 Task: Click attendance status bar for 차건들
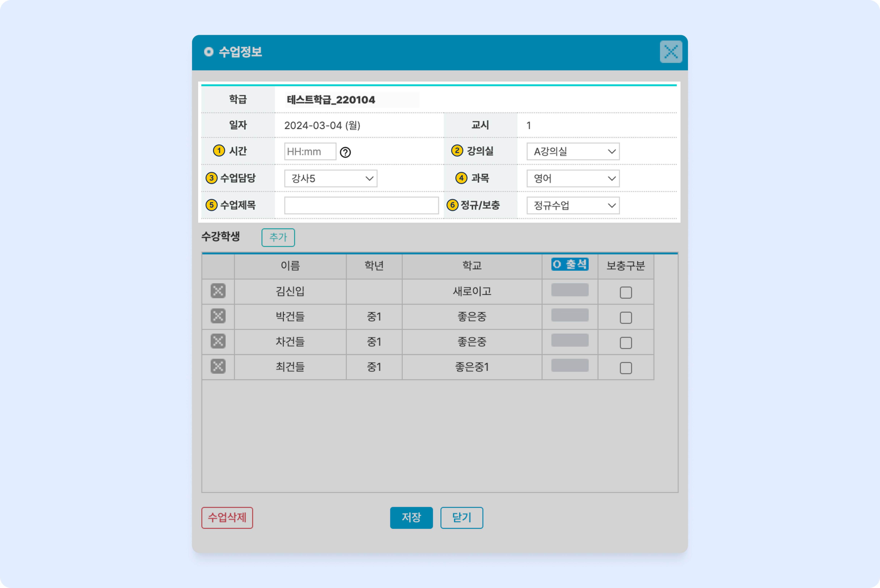[569, 340]
